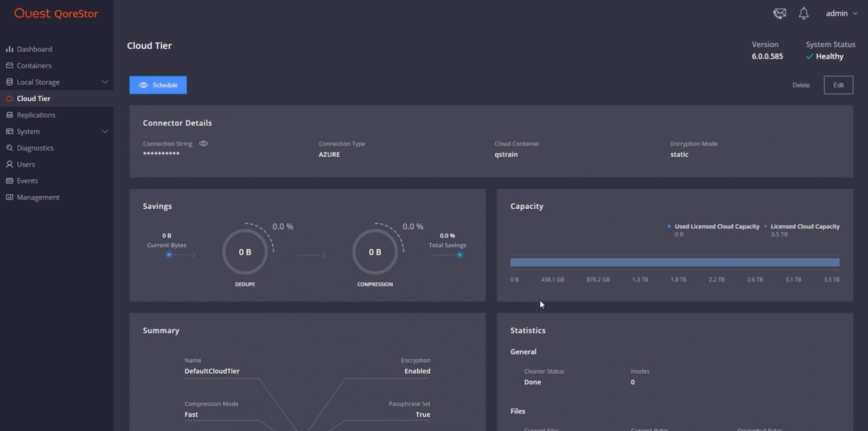Click the Compression savings gauge

tap(375, 252)
